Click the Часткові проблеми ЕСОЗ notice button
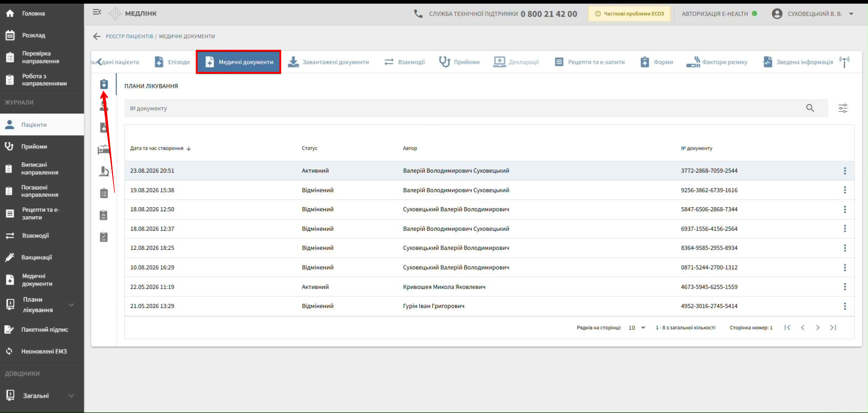 tap(629, 14)
